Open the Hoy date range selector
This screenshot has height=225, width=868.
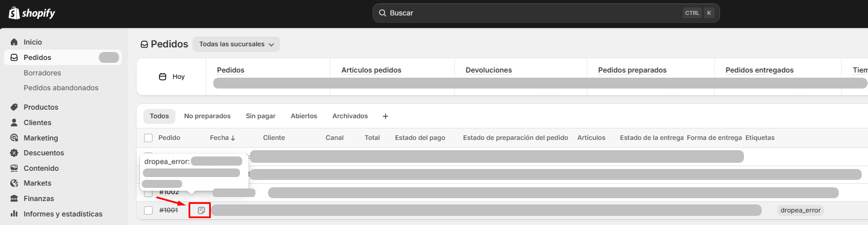tap(171, 77)
